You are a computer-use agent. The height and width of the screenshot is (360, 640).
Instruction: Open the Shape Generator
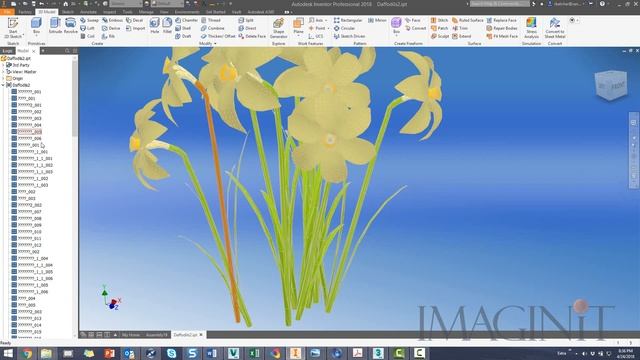pos(278,28)
